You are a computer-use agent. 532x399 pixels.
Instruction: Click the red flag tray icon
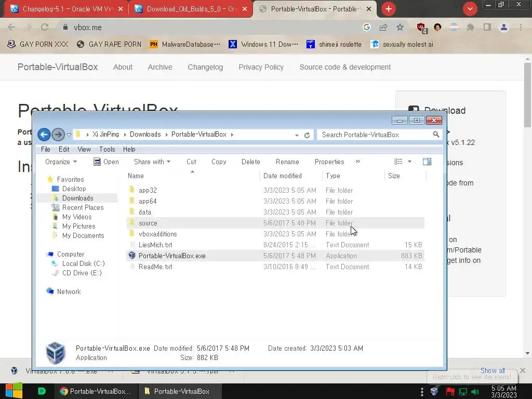tap(450, 392)
